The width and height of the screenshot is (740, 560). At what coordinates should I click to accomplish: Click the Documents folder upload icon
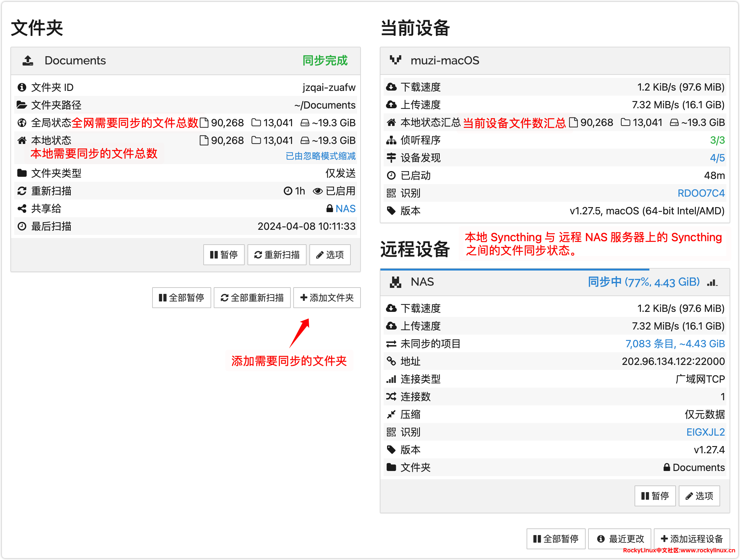click(28, 61)
